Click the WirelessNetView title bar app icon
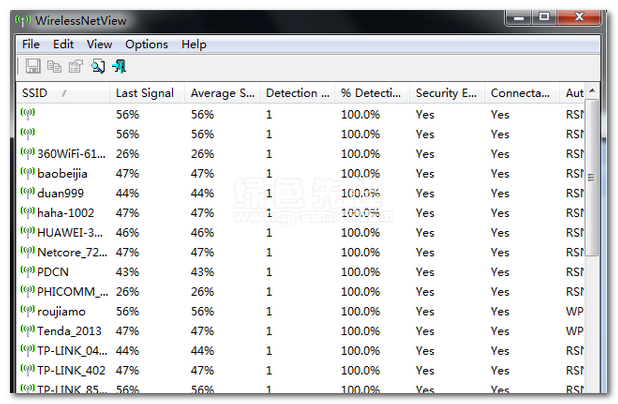This screenshot has height=404, width=618. [x=23, y=20]
